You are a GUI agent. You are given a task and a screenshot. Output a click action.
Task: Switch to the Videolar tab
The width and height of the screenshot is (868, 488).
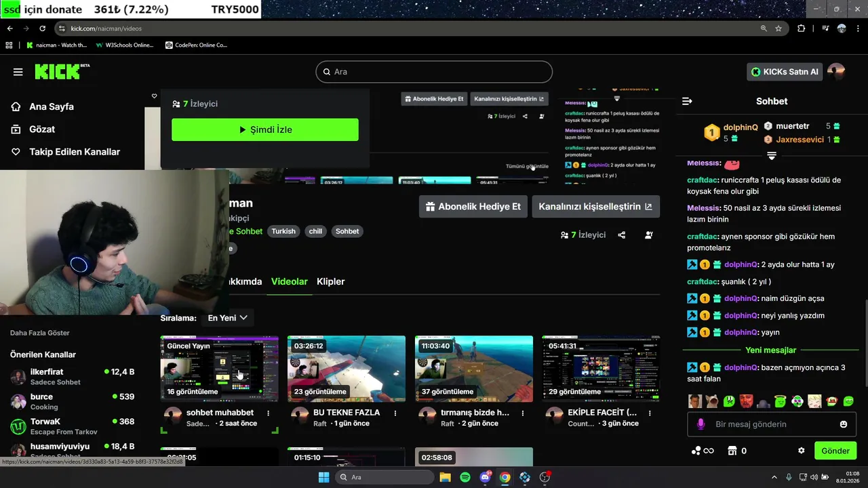pyautogui.click(x=290, y=281)
